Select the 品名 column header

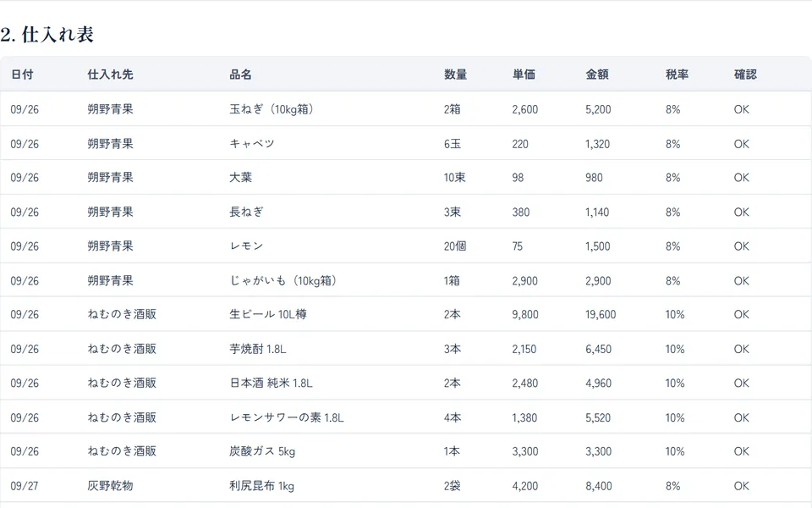pos(240,75)
